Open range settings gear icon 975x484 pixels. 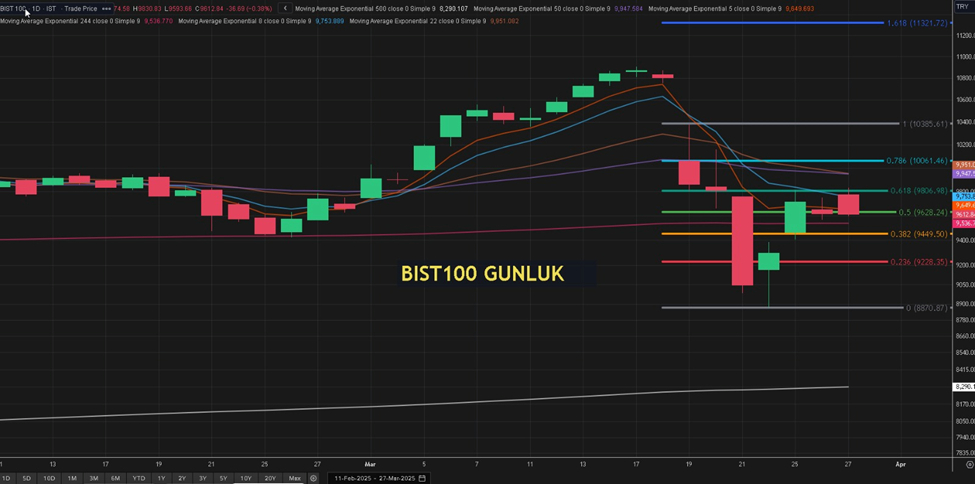click(313, 478)
